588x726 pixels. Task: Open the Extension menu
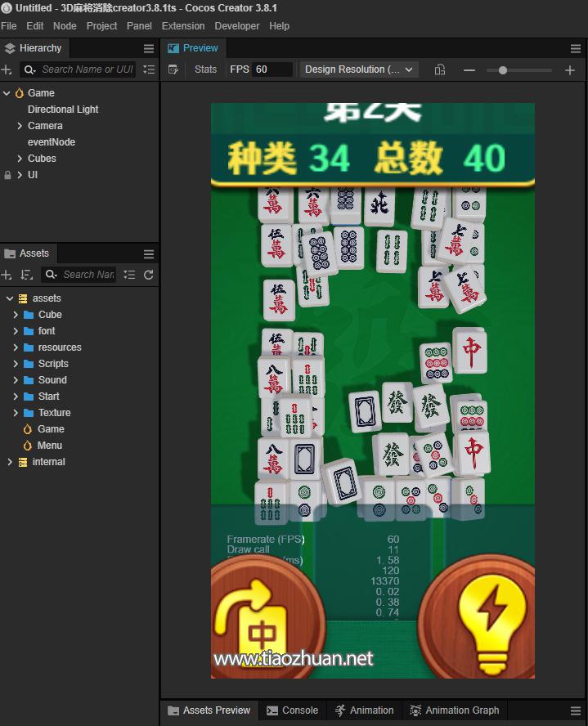click(183, 26)
